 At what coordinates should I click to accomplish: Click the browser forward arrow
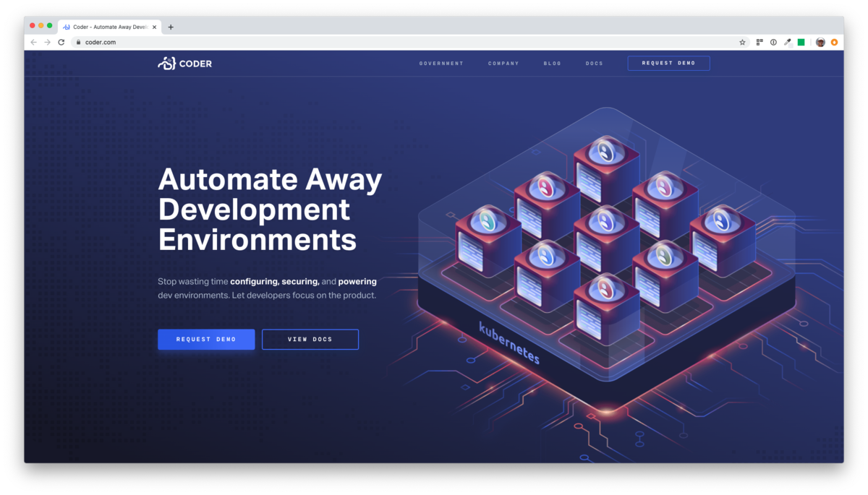pos(47,43)
